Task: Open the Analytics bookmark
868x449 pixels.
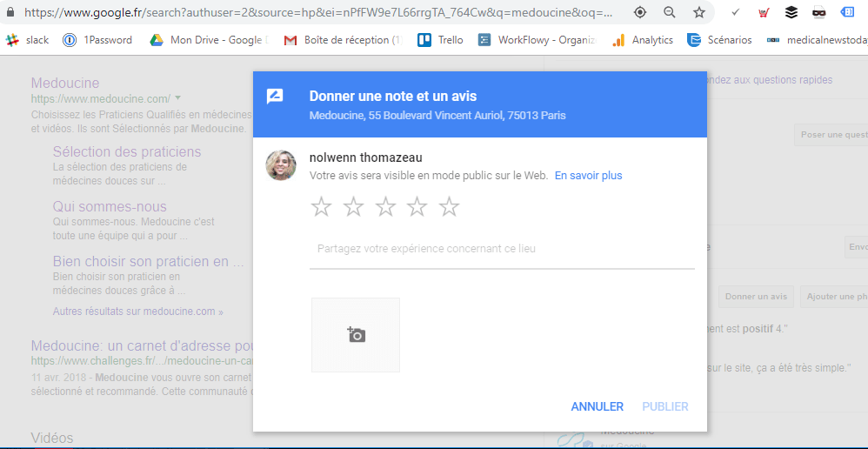Action: pos(643,40)
